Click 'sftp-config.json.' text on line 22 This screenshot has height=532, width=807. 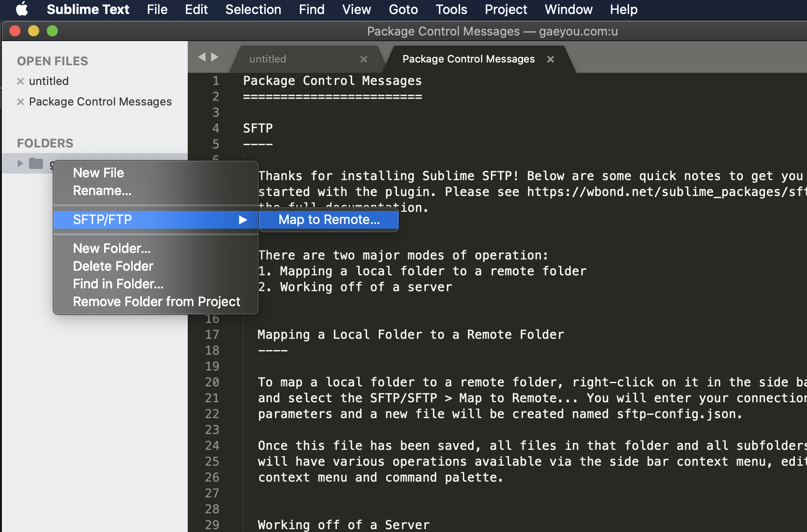coord(680,414)
